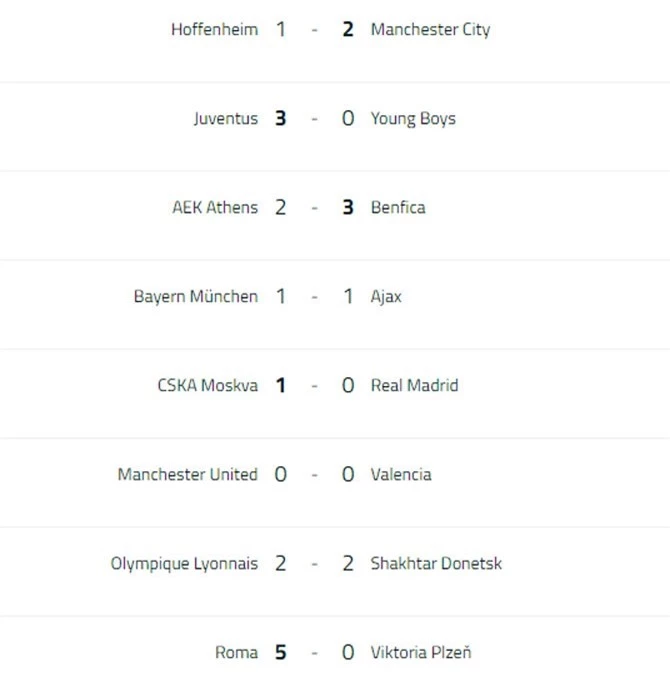Open the AEK Athens team link
Image resolution: width=670 pixels, height=680 pixels.
click(x=214, y=207)
